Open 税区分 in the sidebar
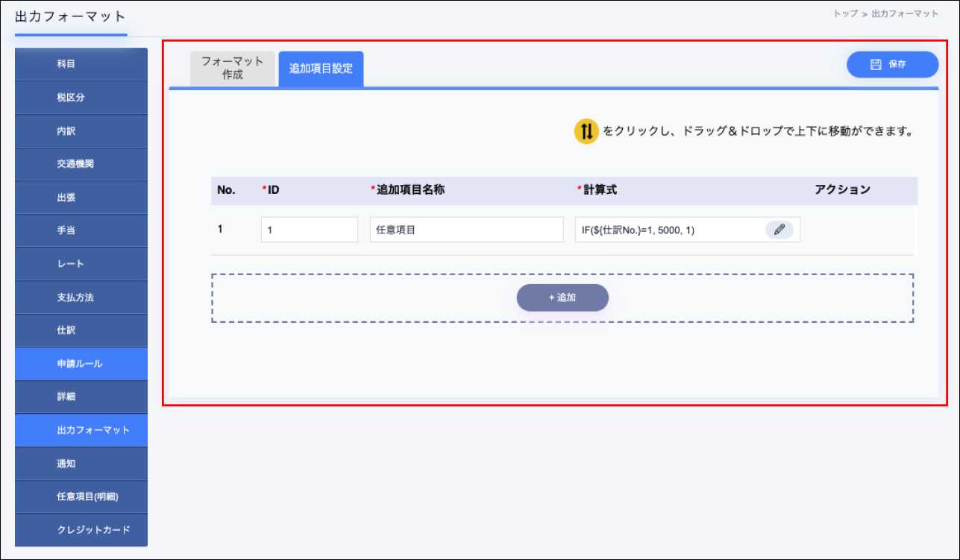 (x=81, y=98)
